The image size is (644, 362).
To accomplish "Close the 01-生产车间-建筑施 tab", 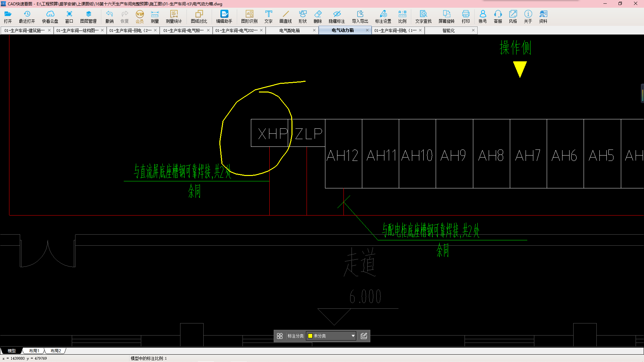I will pyautogui.click(x=49, y=30).
